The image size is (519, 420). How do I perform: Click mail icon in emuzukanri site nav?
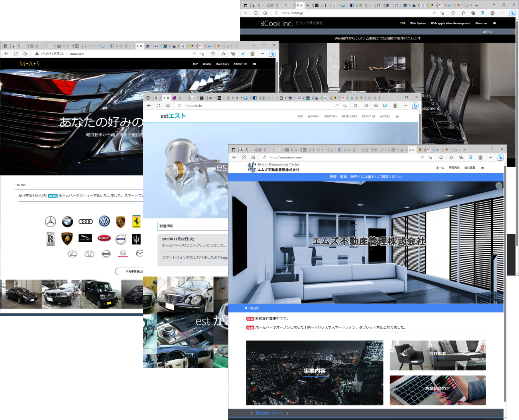click(482, 168)
